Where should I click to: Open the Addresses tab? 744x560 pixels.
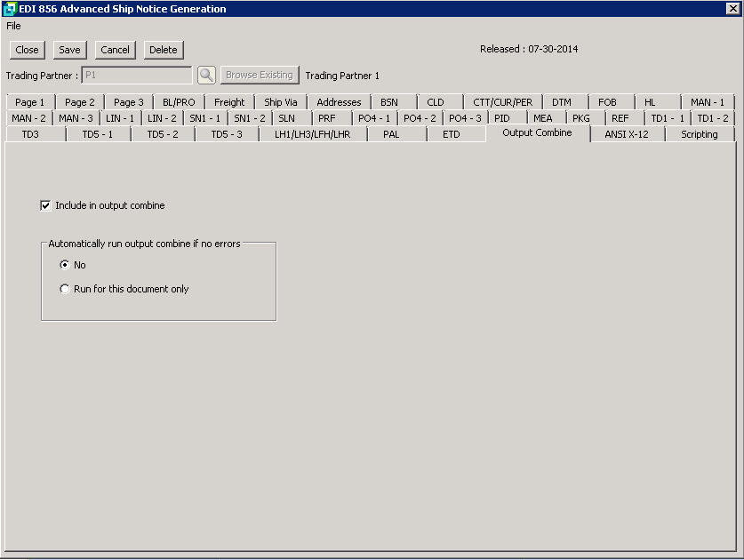[339, 102]
